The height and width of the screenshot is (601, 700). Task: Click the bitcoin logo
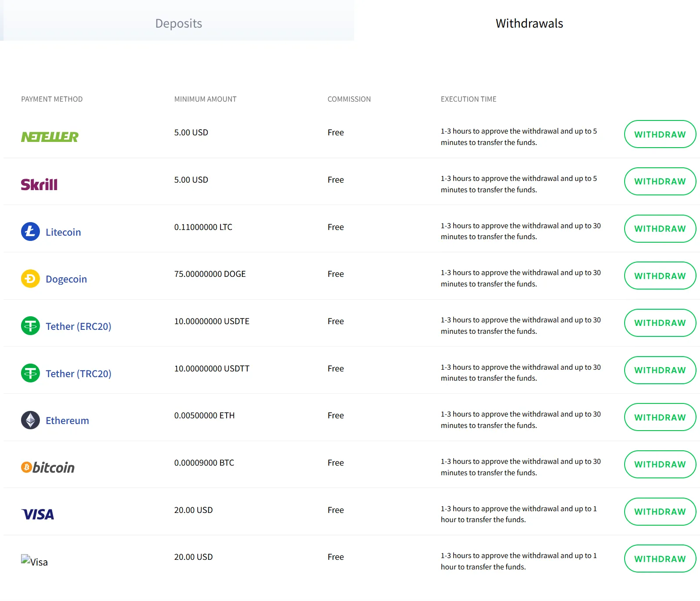(x=48, y=467)
